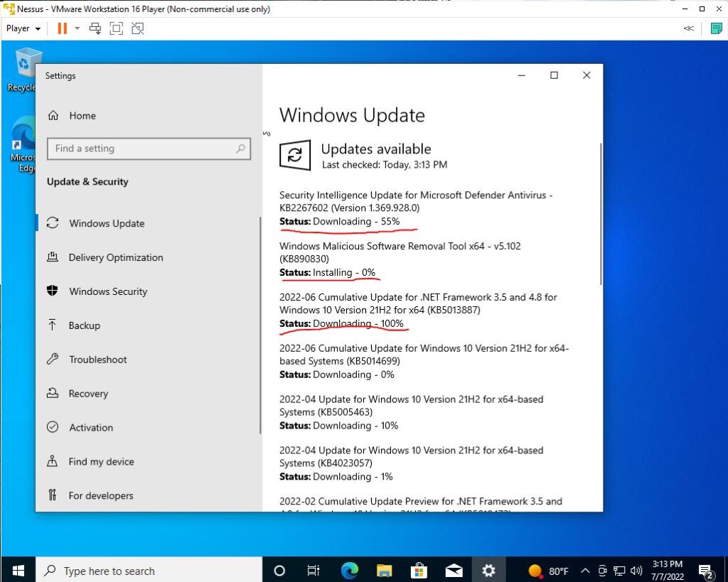The width and height of the screenshot is (728, 582).
Task: Open the power options dropdown arrow beside pause
Action: pyautogui.click(x=77, y=28)
